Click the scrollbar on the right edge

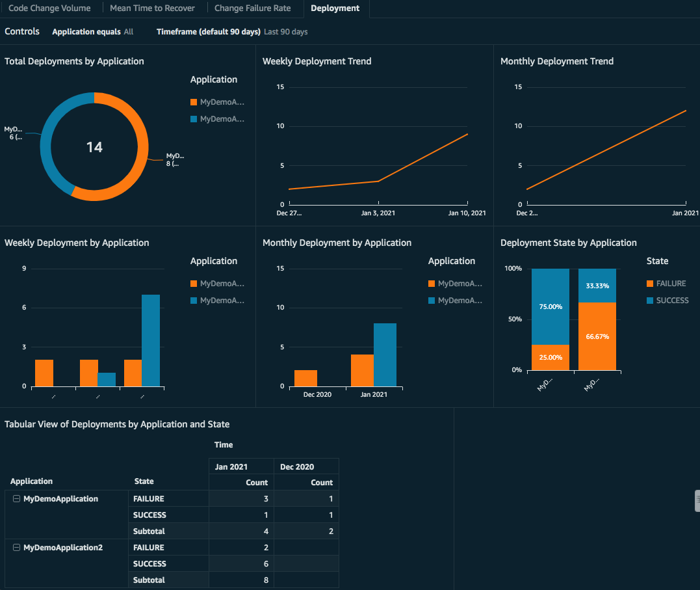[695, 501]
